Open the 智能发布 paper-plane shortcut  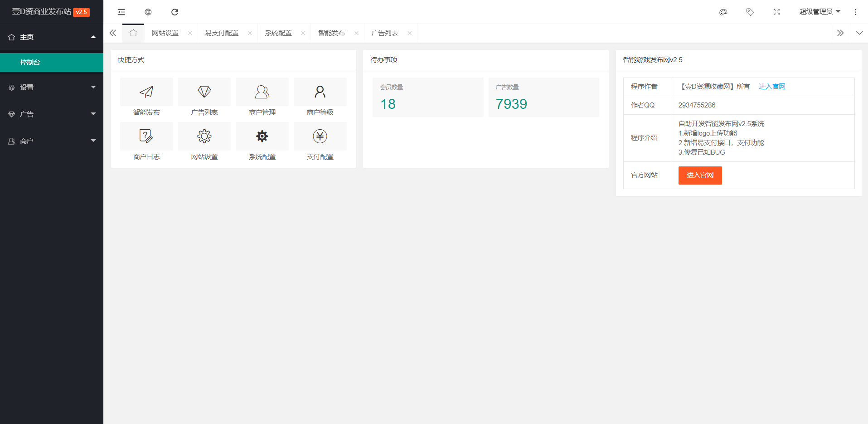coord(146,92)
